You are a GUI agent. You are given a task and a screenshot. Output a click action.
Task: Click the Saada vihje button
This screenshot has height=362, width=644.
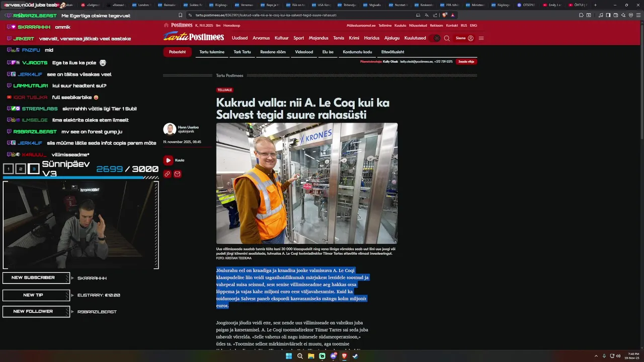466,61
